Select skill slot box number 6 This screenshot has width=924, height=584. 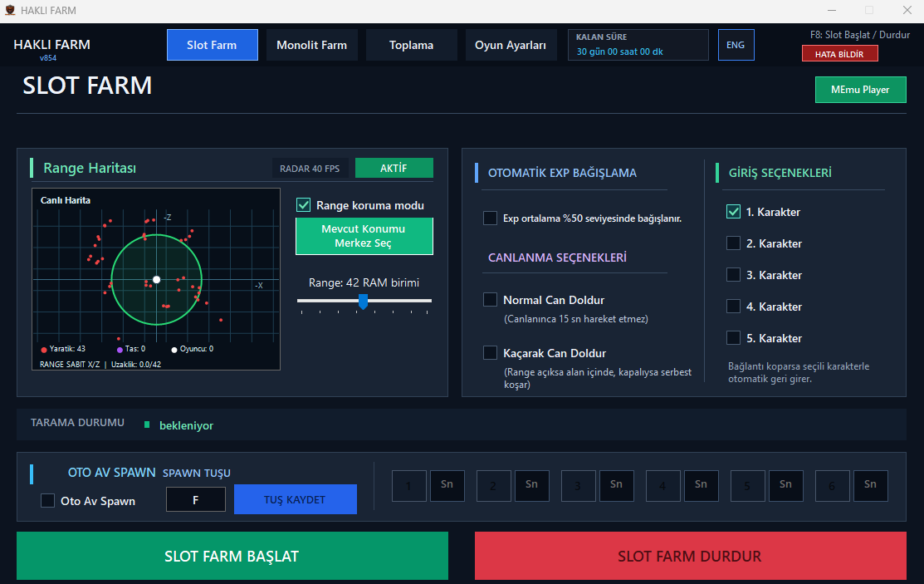pos(833,486)
